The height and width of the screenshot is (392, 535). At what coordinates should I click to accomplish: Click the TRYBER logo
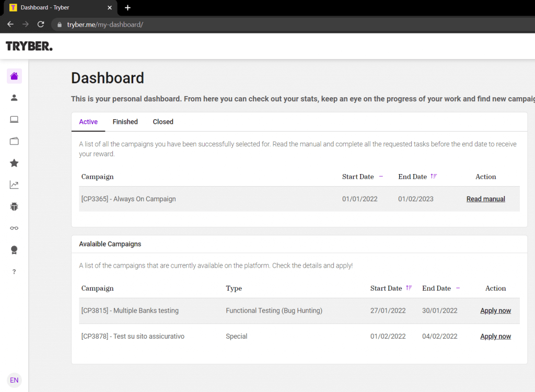pos(29,46)
